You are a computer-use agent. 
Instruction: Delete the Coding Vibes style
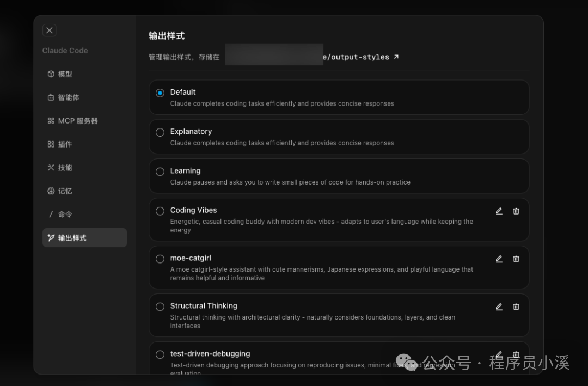coord(516,211)
